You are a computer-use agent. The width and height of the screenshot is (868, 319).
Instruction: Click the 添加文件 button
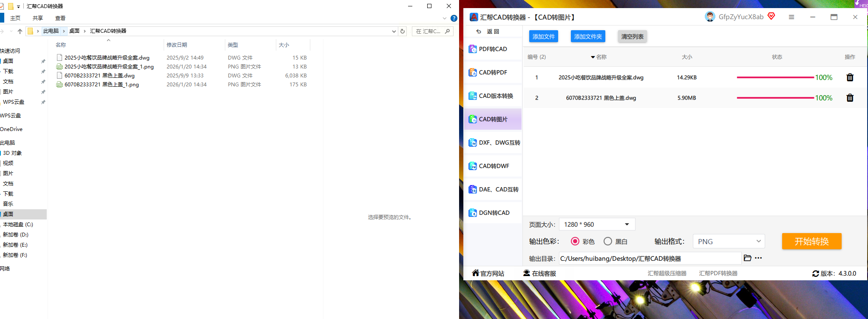543,37
